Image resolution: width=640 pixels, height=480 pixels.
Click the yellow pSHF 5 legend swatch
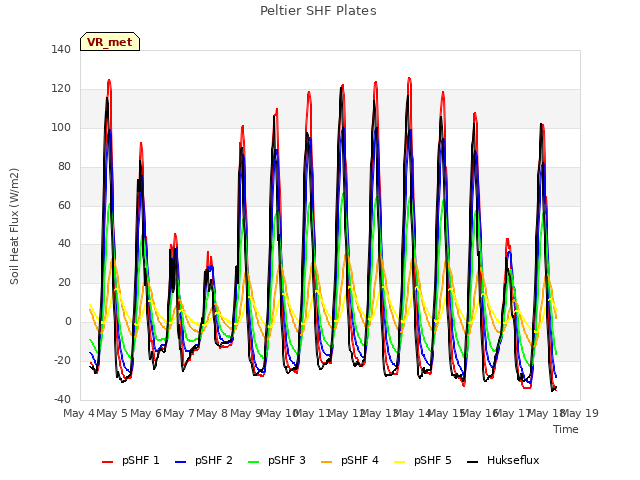pos(400,462)
